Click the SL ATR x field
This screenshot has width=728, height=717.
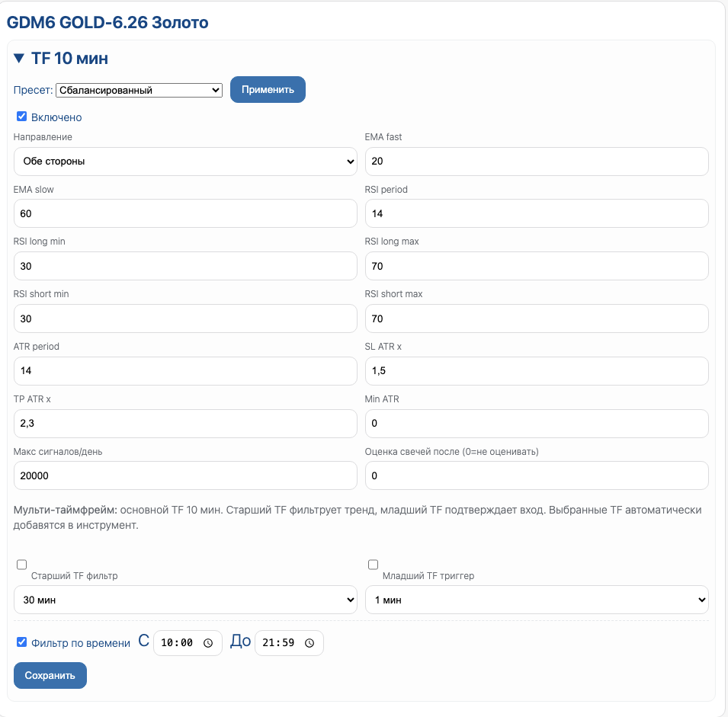[x=537, y=371]
